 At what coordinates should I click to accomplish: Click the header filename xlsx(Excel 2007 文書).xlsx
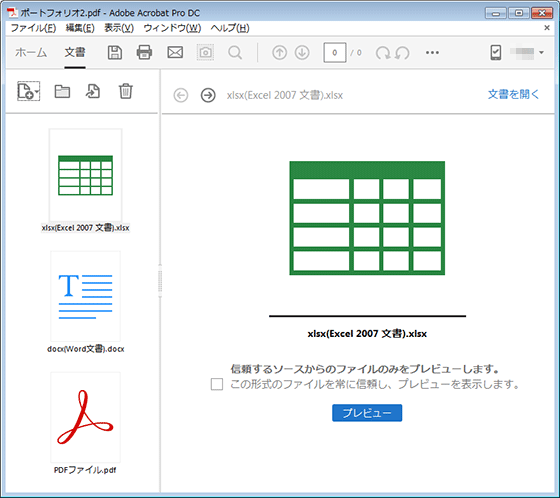pos(285,95)
